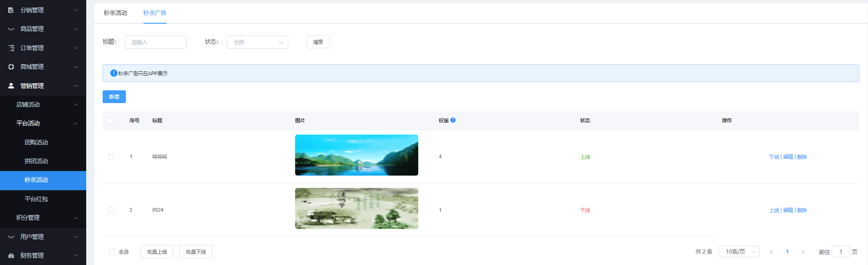
Task: Open 平台红包 in the sidebar
Action: pos(36,199)
